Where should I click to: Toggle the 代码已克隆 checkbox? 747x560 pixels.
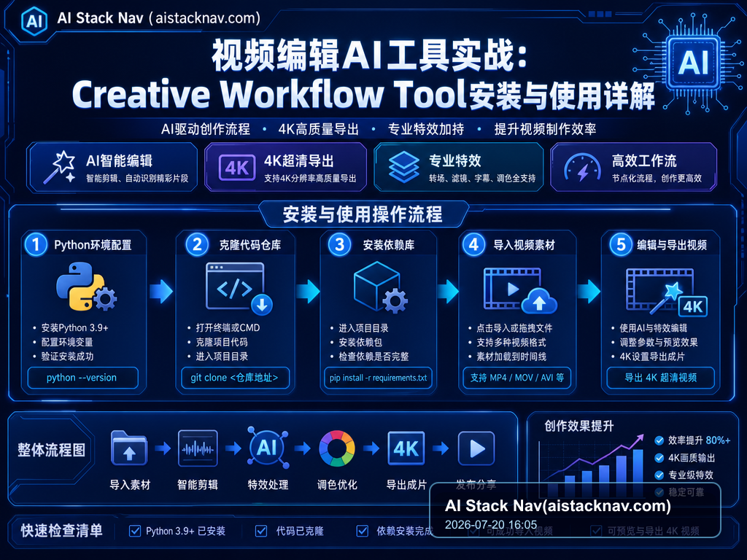[x=261, y=531]
